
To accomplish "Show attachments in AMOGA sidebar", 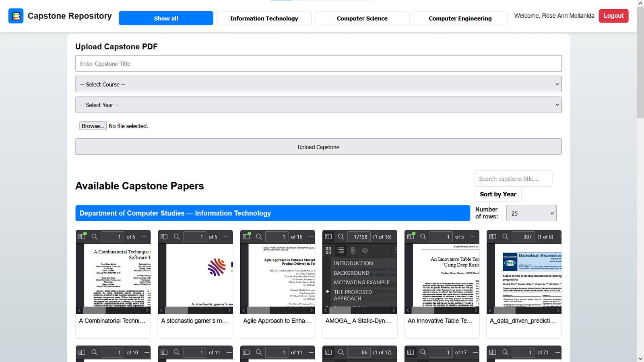I will point(353,251).
